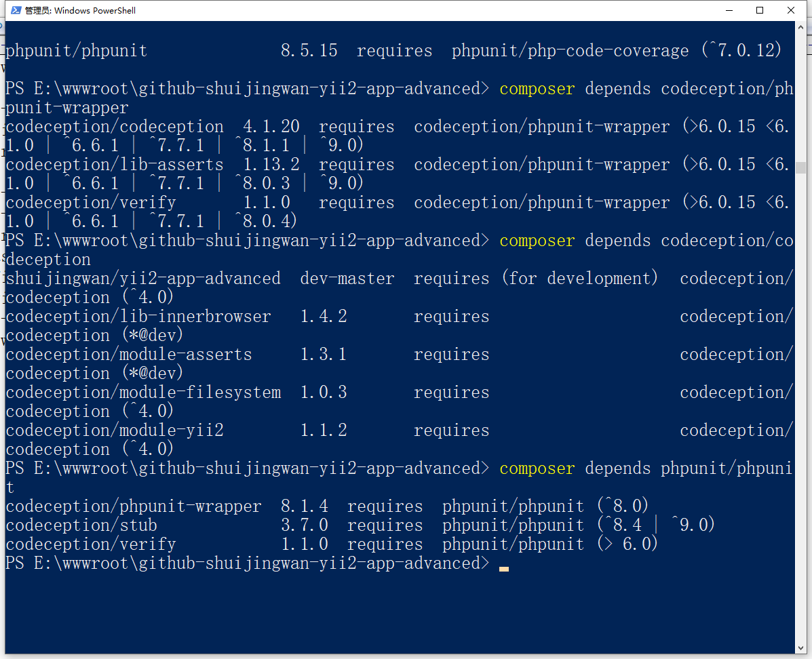Place cursor at the last empty prompt

(503, 564)
